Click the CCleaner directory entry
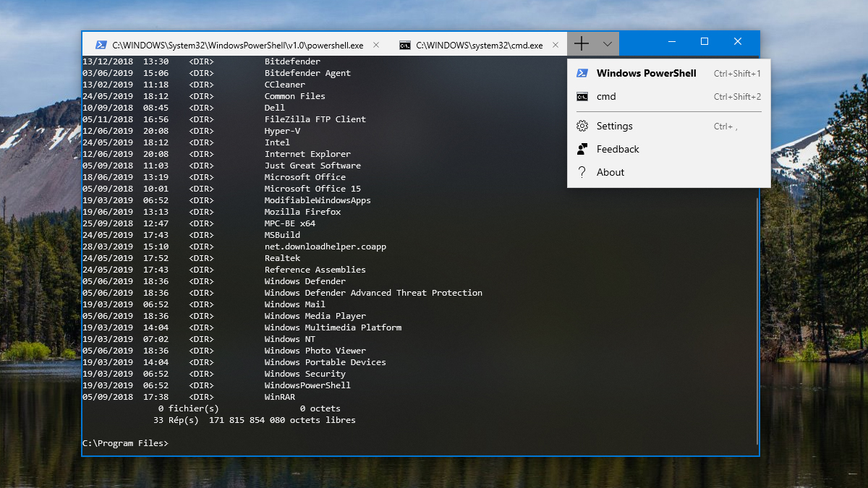This screenshot has height=488, width=868. coord(284,85)
